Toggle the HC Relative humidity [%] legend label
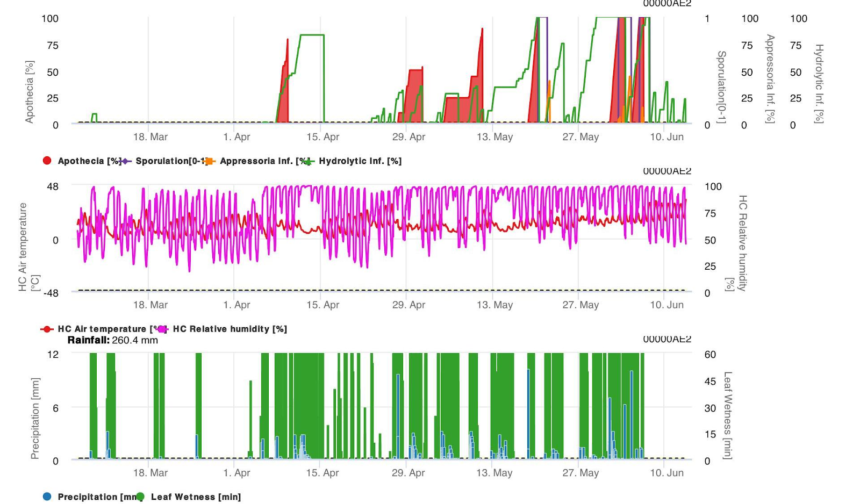The image size is (860, 504). pyautogui.click(x=230, y=329)
